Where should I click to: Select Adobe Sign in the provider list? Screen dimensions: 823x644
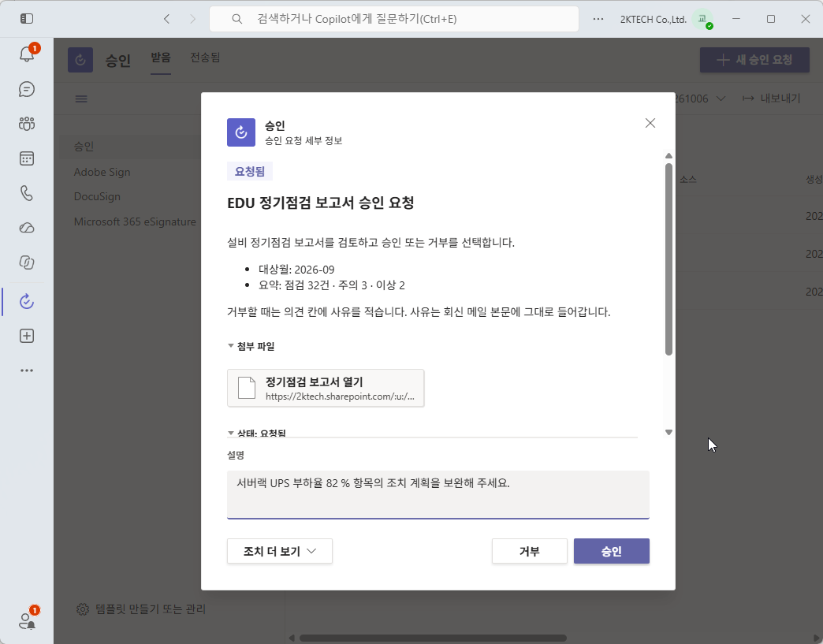[x=102, y=172]
